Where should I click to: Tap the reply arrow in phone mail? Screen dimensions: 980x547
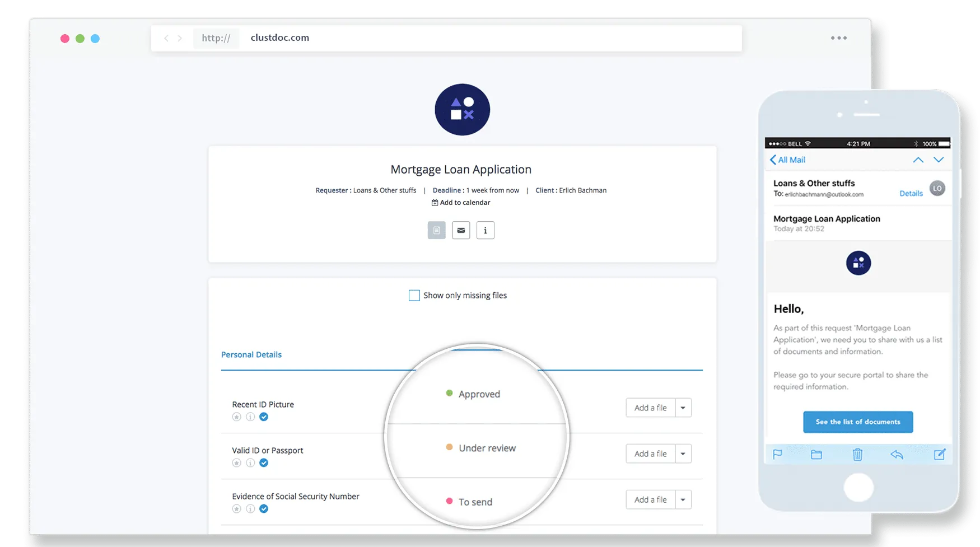click(897, 455)
